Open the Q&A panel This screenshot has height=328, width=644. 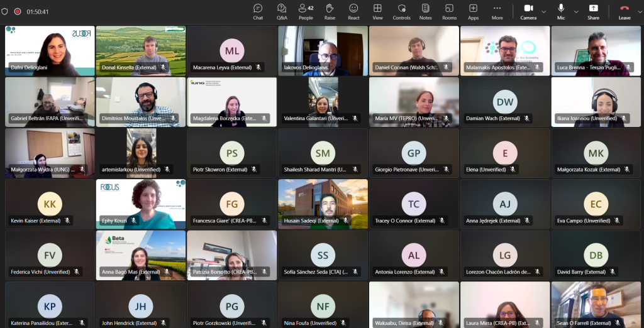(282, 11)
